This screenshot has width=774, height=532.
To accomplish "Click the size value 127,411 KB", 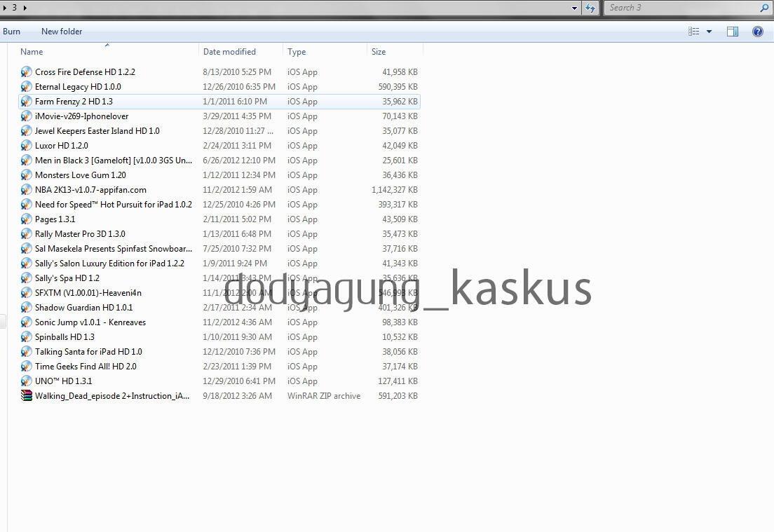I will [x=398, y=381].
